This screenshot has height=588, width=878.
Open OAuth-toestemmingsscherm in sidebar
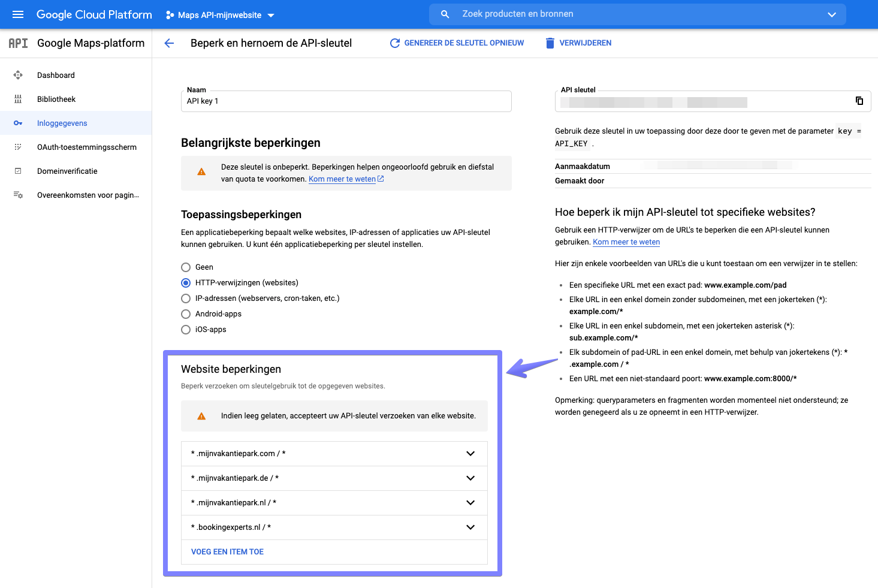coord(86,147)
